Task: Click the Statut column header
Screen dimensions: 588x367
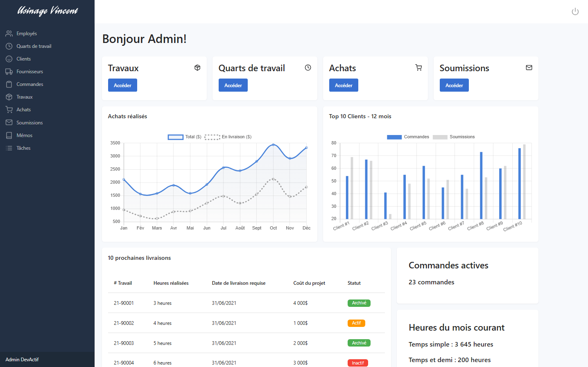Action: (x=354, y=283)
